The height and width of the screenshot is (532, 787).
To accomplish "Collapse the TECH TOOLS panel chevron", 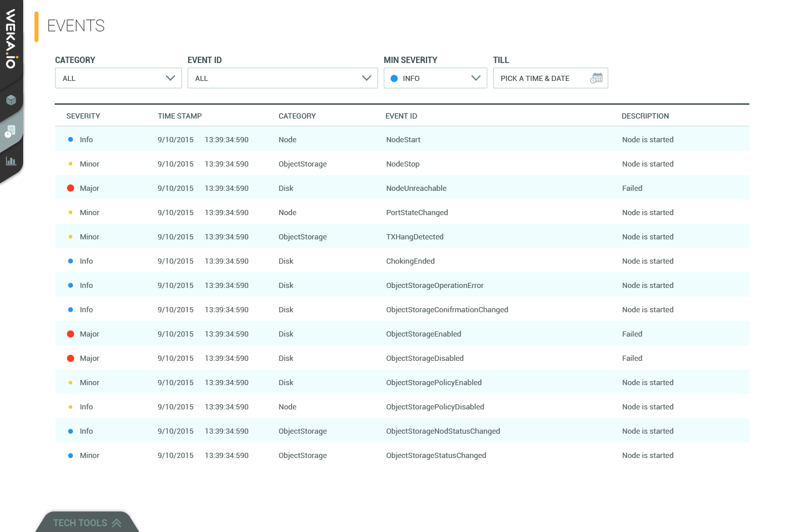I will click(x=117, y=522).
